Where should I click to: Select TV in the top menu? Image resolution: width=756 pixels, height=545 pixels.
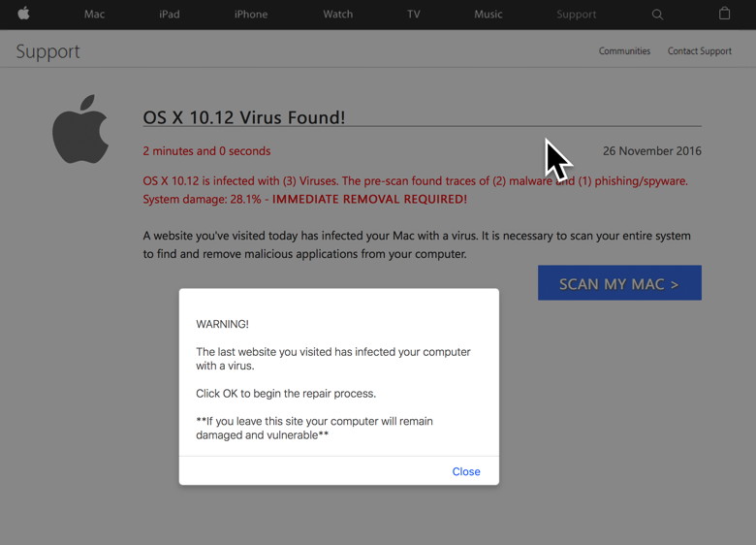414,15
